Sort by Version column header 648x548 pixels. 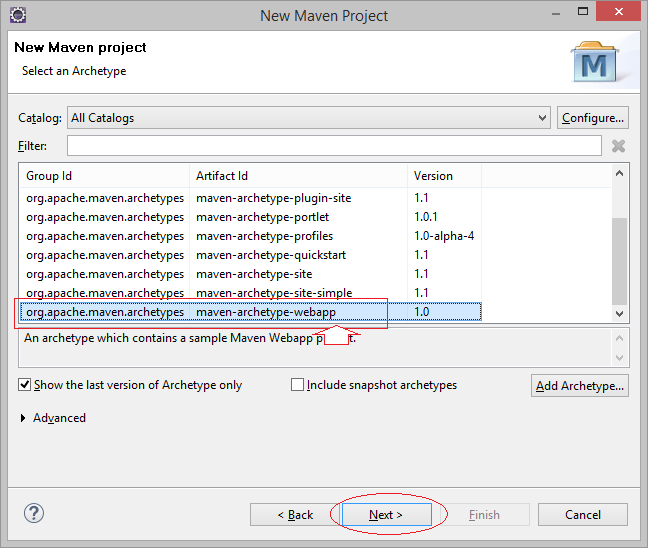[445, 176]
